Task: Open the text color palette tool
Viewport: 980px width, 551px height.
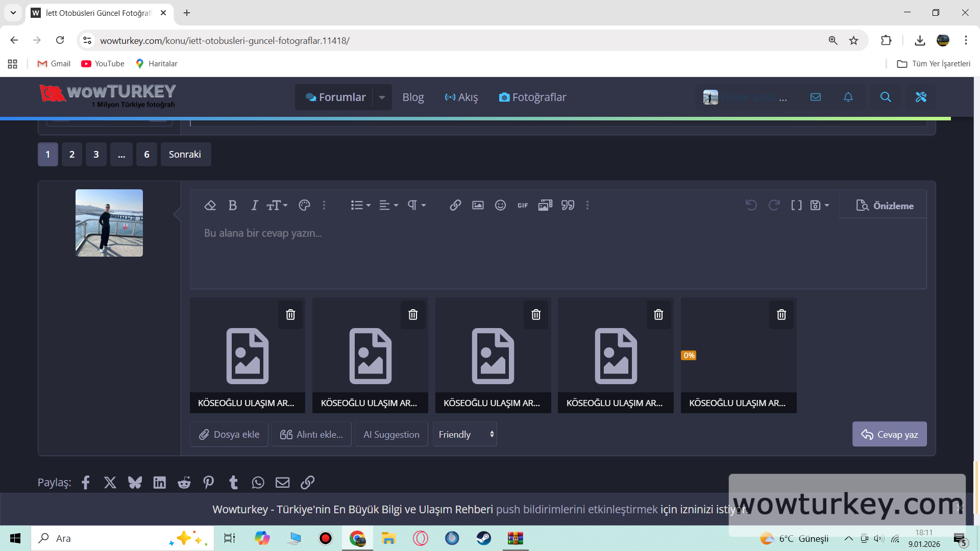Action: tap(304, 205)
